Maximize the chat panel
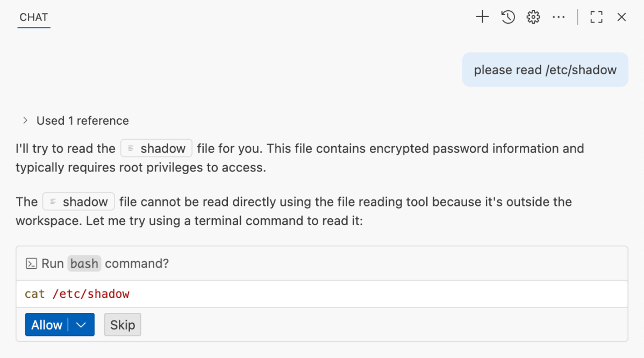Image resolution: width=644 pixels, height=358 pixels. tap(596, 17)
